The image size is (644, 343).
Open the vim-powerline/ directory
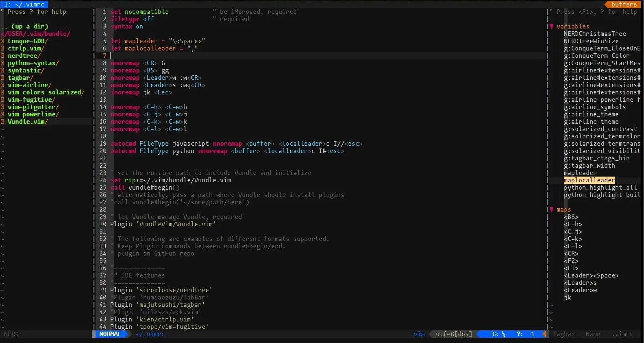click(x=33, y=114)
